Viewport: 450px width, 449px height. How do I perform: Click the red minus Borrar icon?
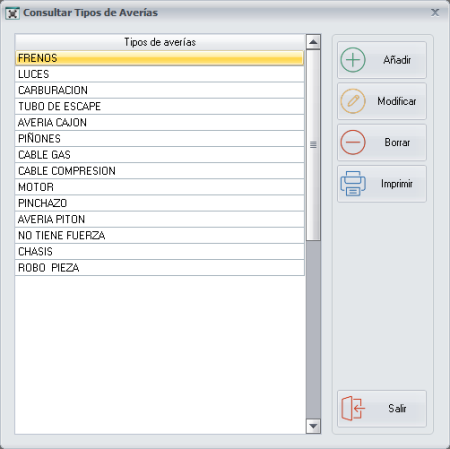(353, 142)
